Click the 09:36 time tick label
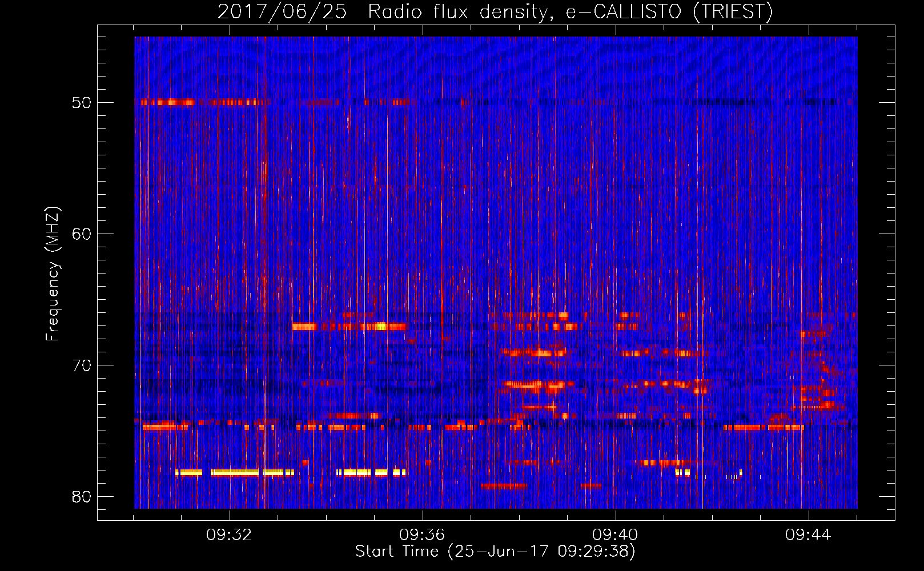 pos(422,535)
